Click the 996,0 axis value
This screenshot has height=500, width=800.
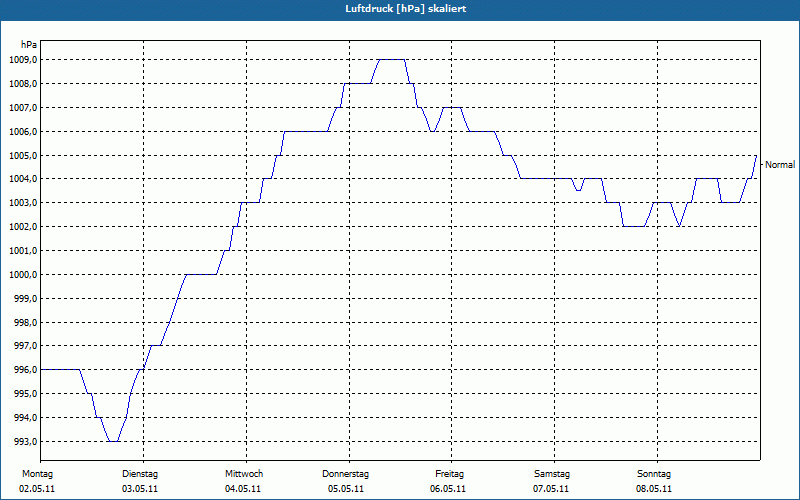pyautogui.click(x=25, y=370)
